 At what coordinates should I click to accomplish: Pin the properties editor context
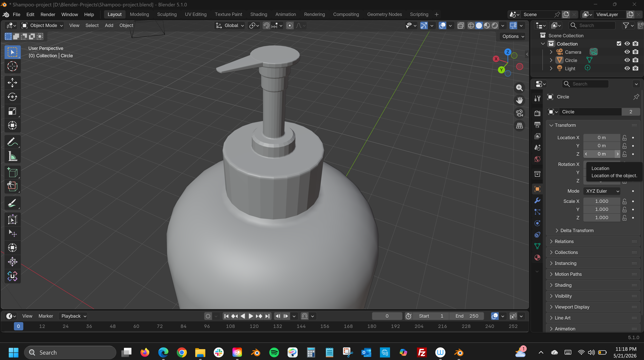[x=636, y=97]
